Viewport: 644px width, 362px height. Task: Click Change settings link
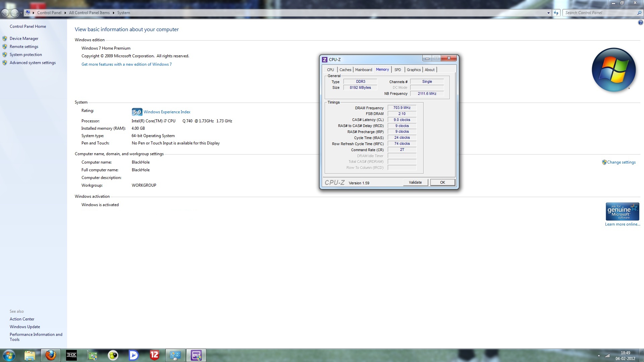coord(621,162)
